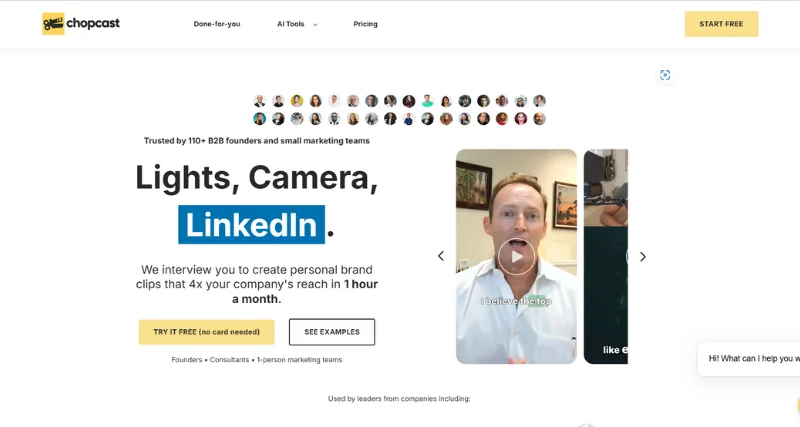Viewport: 800px width, 427px height.
Task: Click the blue scan capture icon
Action: [x=665, y=75]
